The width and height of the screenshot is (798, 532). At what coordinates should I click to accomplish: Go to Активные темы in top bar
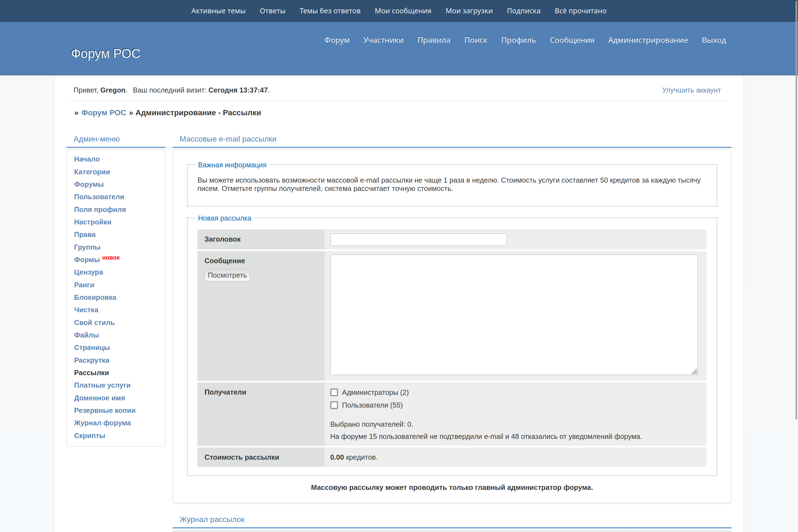218,11
